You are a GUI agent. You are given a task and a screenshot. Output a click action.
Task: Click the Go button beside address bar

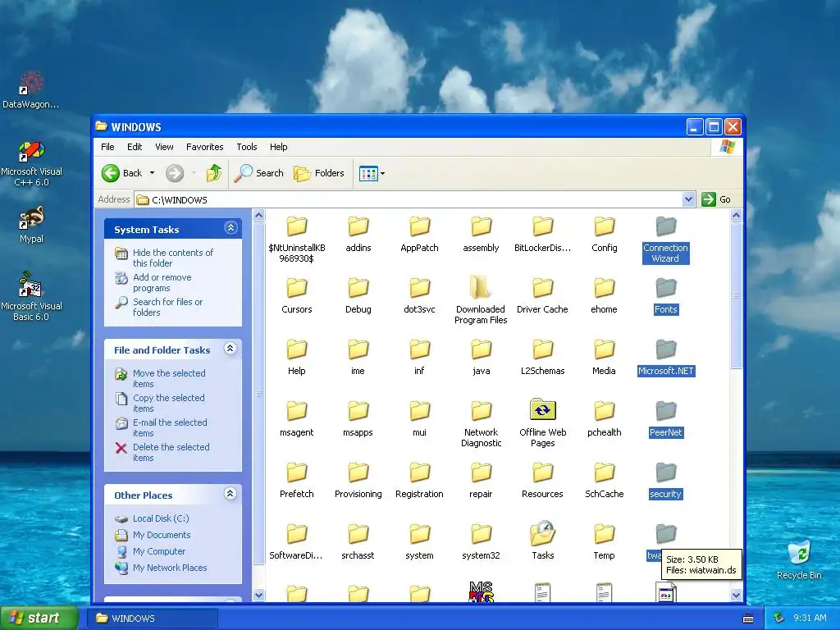point(716,199)
